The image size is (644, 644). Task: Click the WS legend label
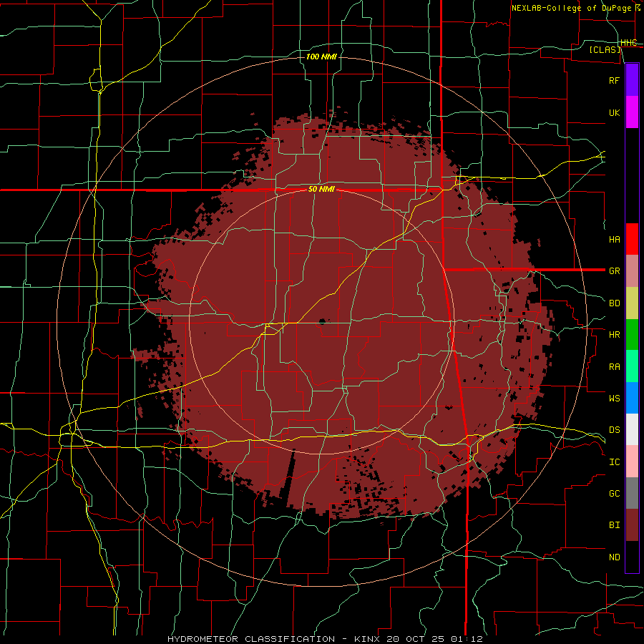click(x=614, y=398)
